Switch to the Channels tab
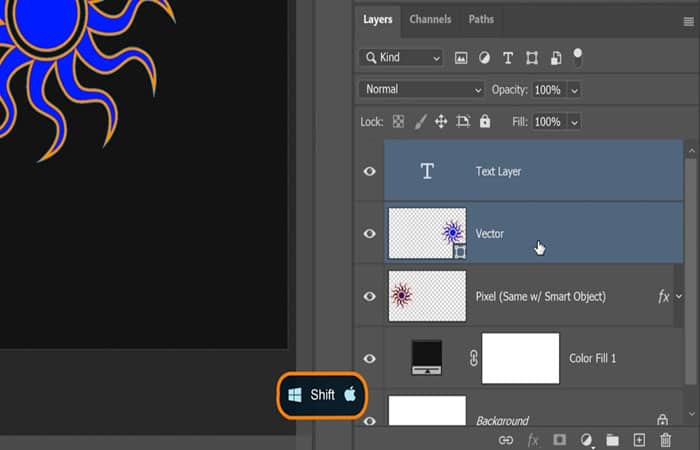The width and height of the screenshot is (700, 450). (x=430, y=19)
